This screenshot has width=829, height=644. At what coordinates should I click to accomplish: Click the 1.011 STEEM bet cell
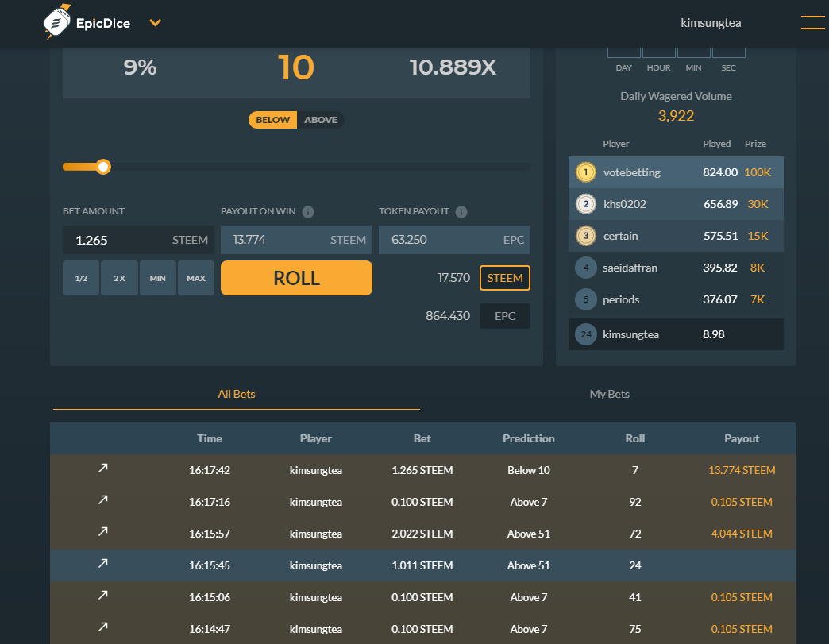(422, 565)
